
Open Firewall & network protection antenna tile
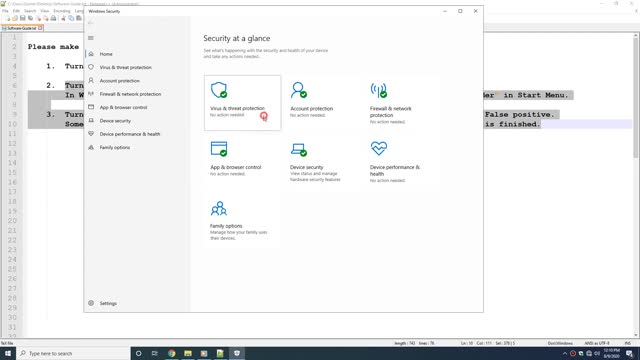pyautogui.click(x=402, y=102)
